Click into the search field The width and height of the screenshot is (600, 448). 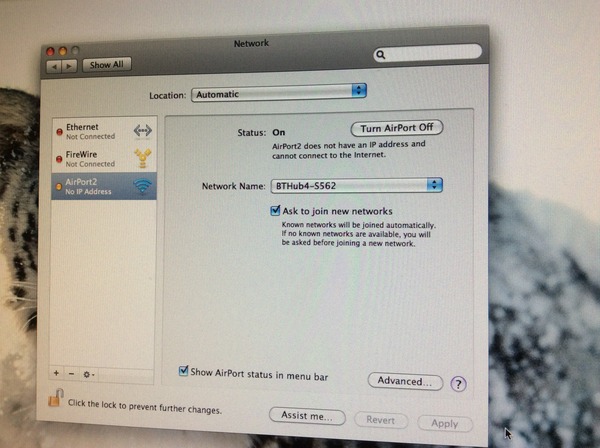427,53
